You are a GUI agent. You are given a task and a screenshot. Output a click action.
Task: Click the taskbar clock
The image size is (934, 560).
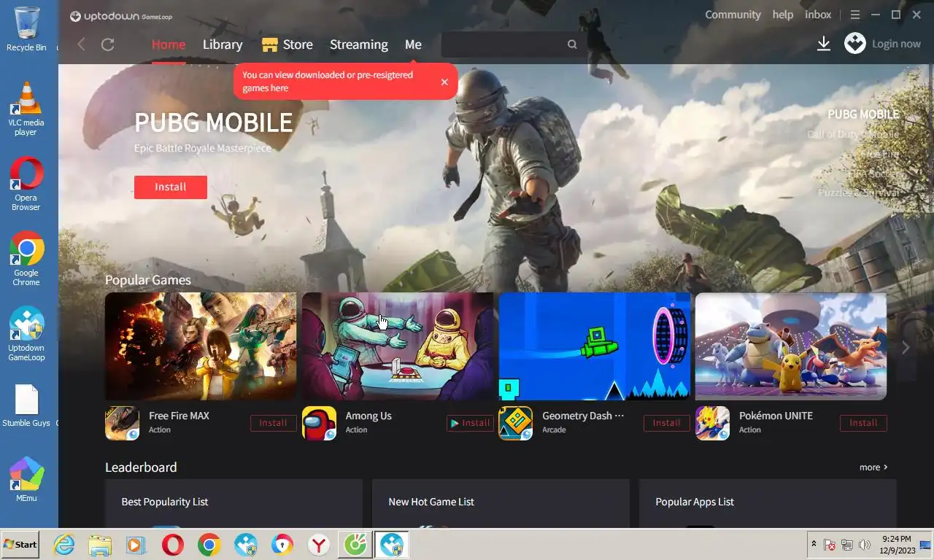[x=896, y=545]
